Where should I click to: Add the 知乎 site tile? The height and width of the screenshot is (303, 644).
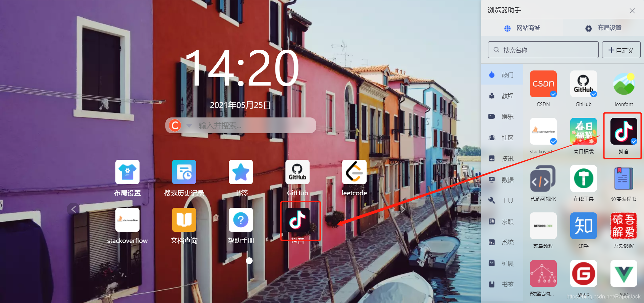(x=584, y=226)
